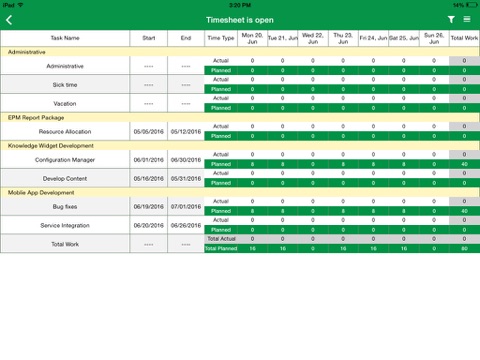Open the Bug fixes task row
480x360 pixels.
coord(65,206)
